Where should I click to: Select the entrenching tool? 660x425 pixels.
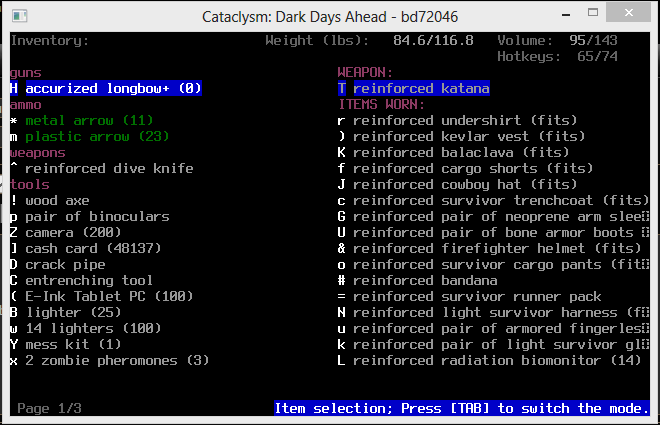click(82, 281)
